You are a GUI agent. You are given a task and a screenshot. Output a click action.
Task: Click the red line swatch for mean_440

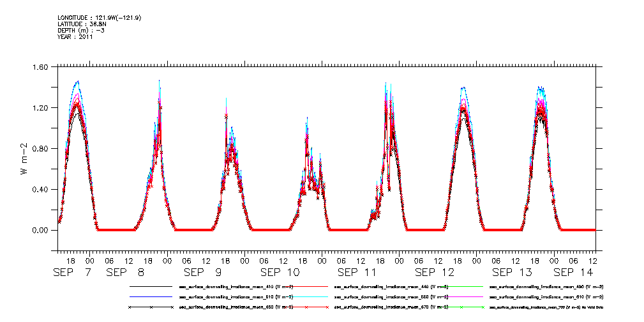[x=307, y=286]
